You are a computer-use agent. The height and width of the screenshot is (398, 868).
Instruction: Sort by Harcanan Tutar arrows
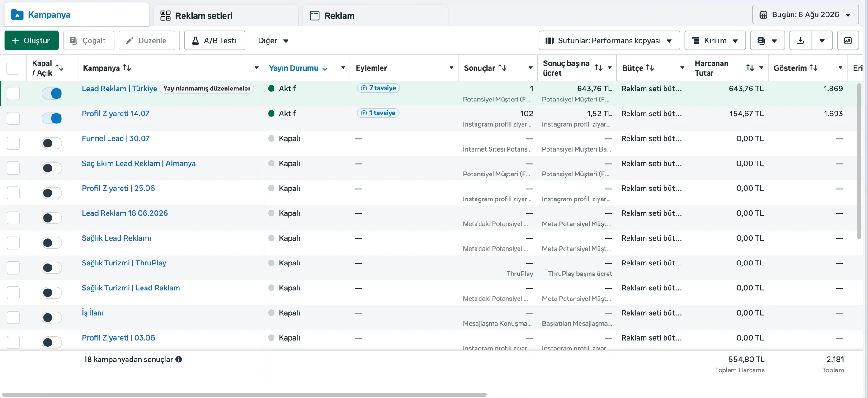click(x=750, y=68)
